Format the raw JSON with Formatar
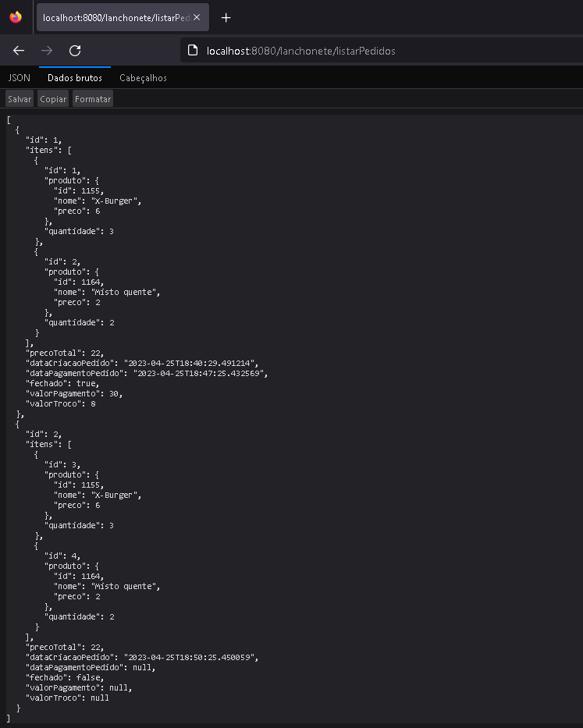This screenshot has width=583, height=728. click(92, 98)
